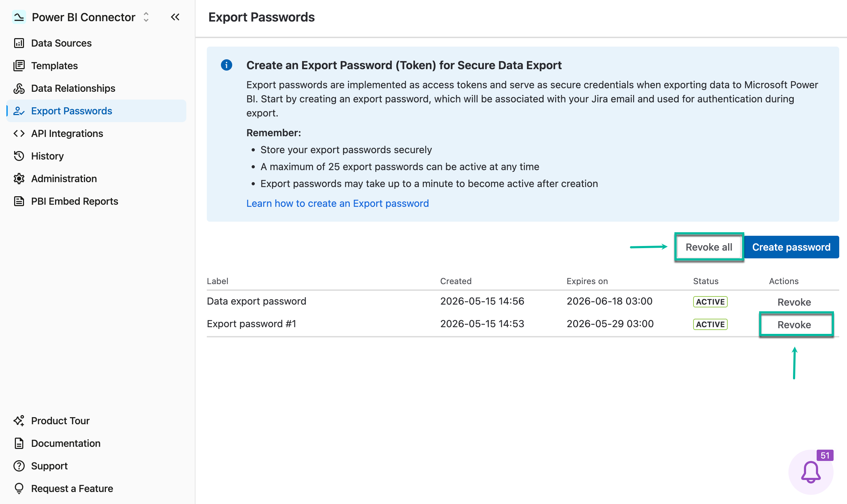Screen dimensions: 847x504
Task: Click the Export Passwords user-check icon
Action: [x=19, y=111]
